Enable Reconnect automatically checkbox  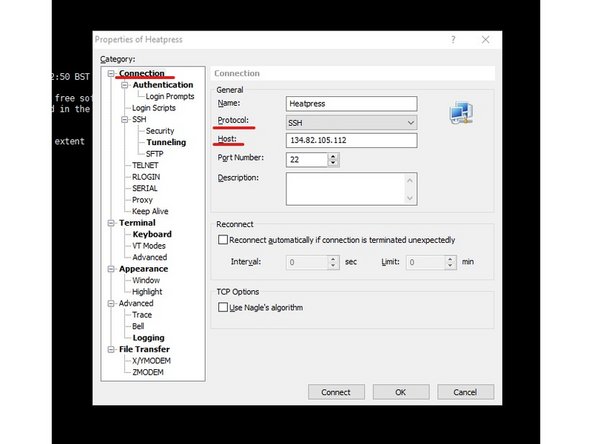[223, 240]
